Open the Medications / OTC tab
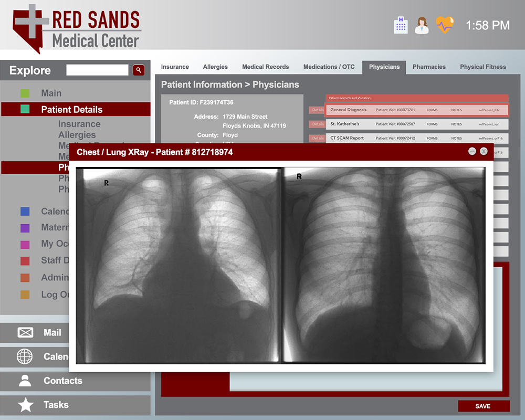 click(x=329, y=67)
